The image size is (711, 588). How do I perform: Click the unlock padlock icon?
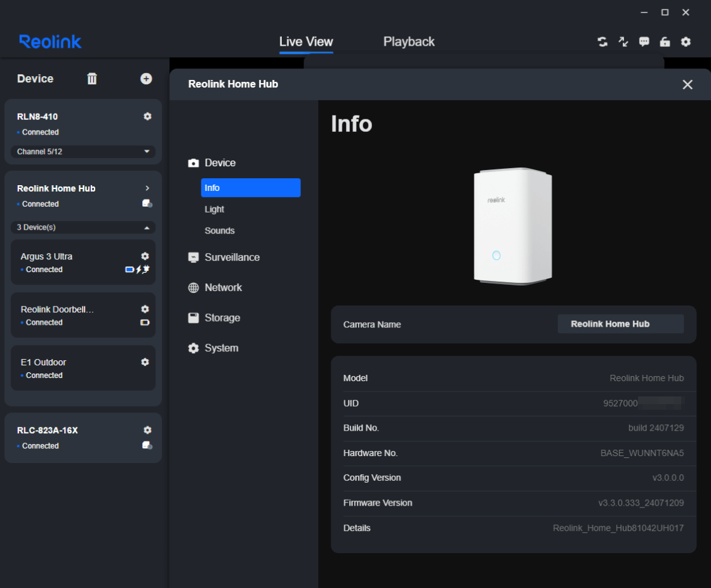(x=665, y=42)
